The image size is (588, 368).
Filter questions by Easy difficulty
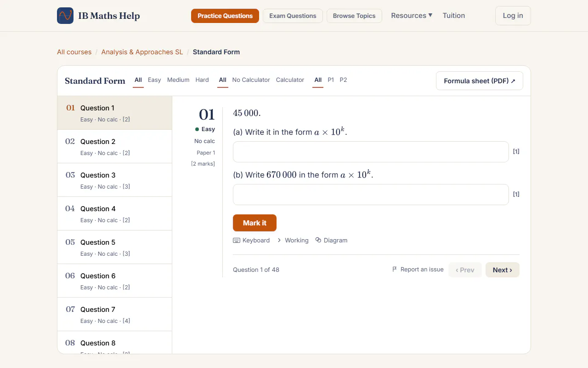(154, 80)
